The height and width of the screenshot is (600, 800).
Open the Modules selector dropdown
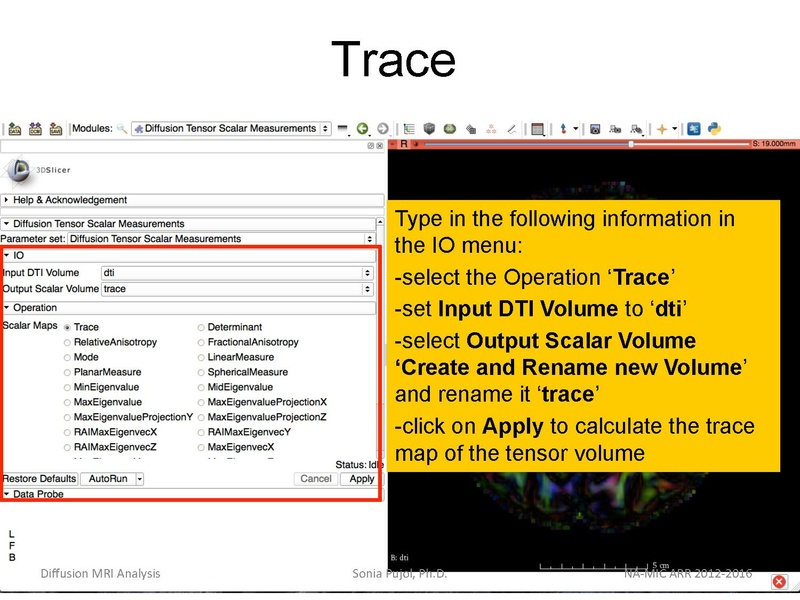230,129
